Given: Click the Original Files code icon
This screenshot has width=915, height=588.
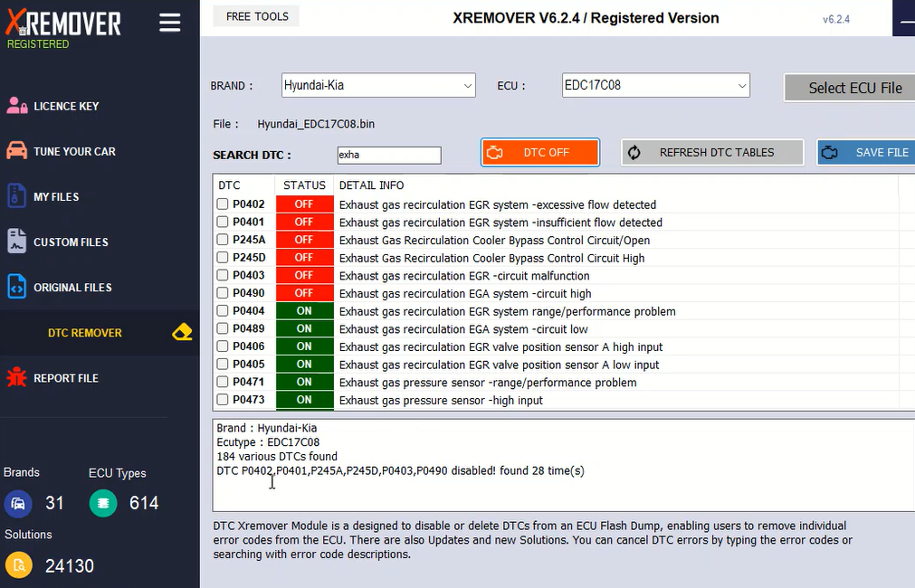Looking at the screenshot, I should click(16, 287).
